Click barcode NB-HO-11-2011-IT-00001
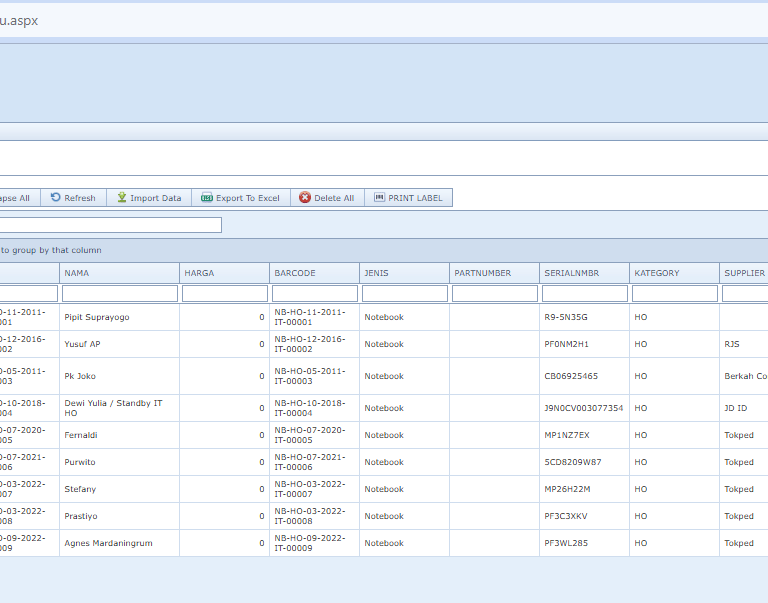The width and height of the screenshot is (768, 603). [x=310, y=317]
